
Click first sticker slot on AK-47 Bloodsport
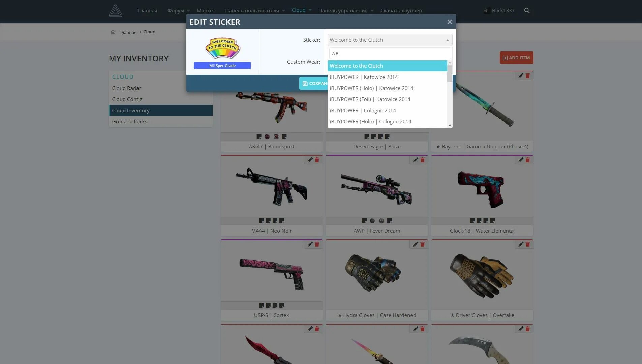pos(259,136)
